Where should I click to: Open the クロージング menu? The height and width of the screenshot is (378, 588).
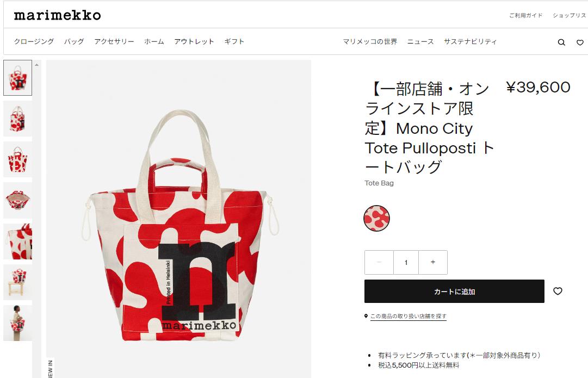[x=34, y=41]
